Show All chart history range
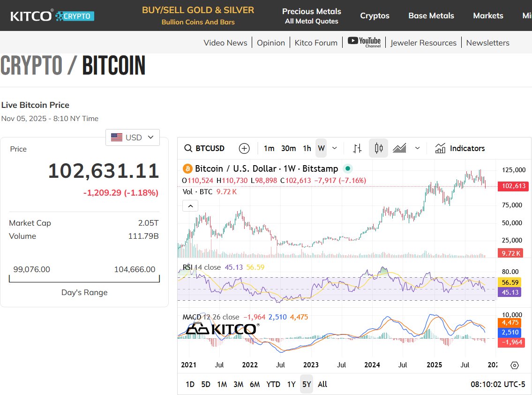 [322, 384]
